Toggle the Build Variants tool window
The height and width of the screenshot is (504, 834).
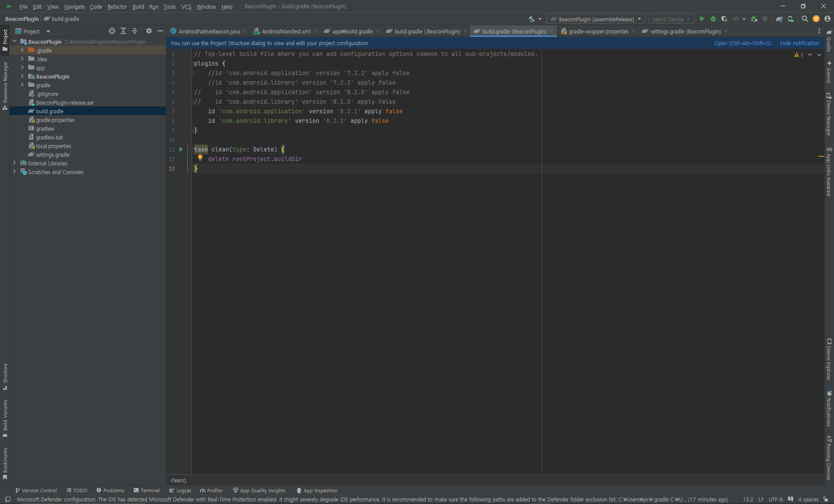click(5, 418)
